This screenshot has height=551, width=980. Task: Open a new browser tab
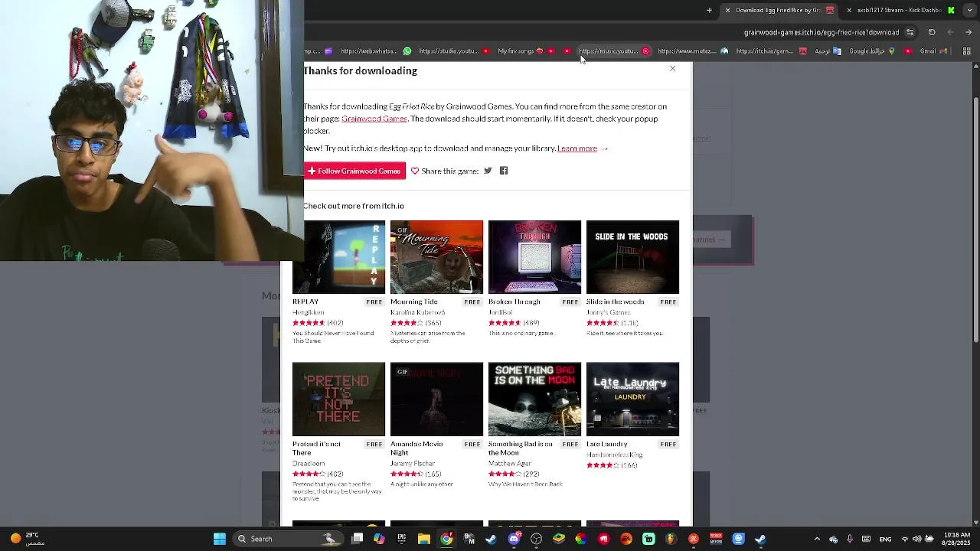pos(709,11)
